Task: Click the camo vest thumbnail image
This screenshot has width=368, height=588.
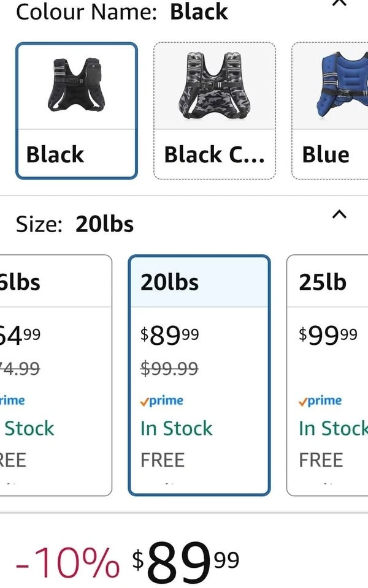Action: tap(214, 86)
